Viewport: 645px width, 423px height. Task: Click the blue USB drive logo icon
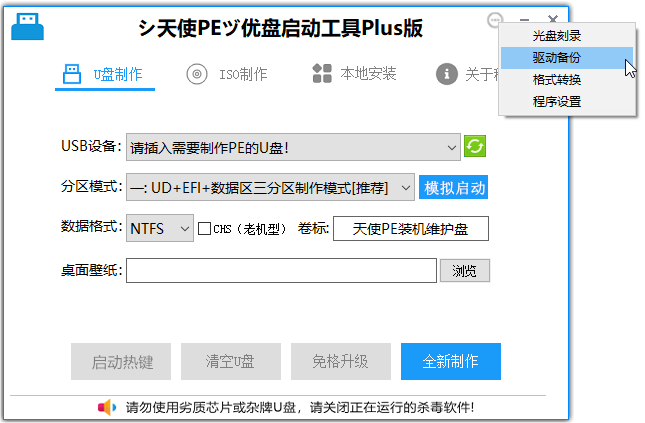[x=27, y=26]
